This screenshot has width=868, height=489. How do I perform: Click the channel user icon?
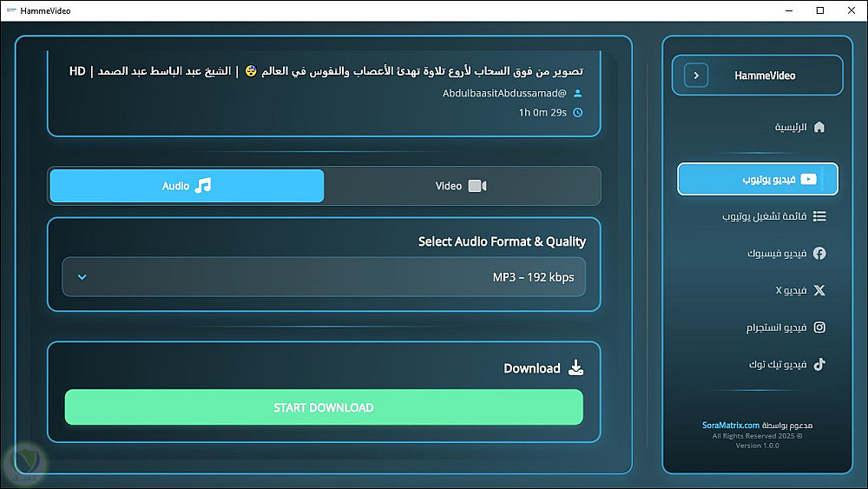pos(577,93)
